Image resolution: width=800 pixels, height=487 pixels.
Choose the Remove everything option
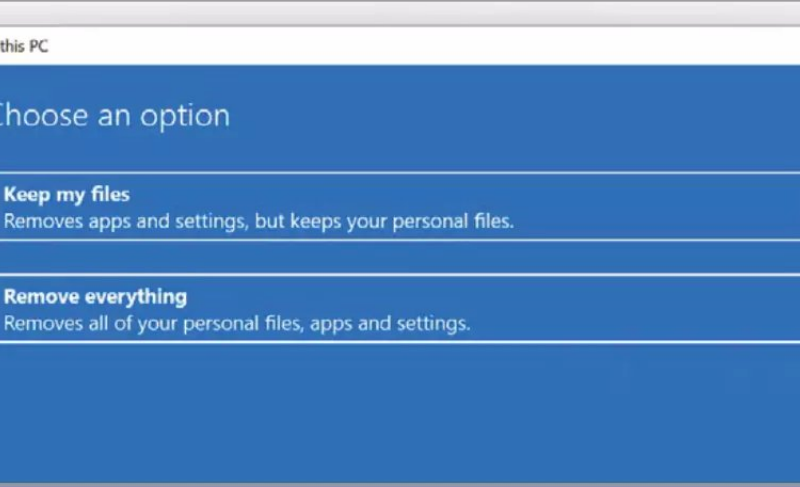(x=400, y=309)
